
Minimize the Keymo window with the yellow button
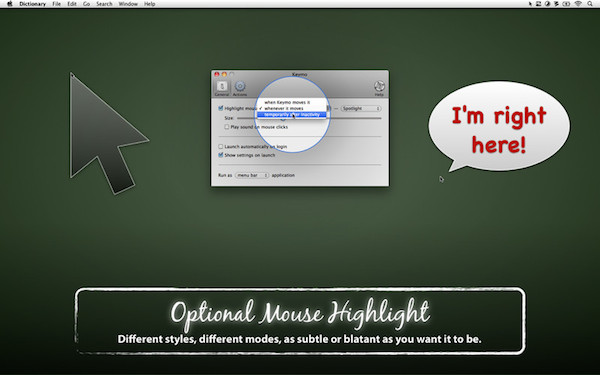[224, 74]
